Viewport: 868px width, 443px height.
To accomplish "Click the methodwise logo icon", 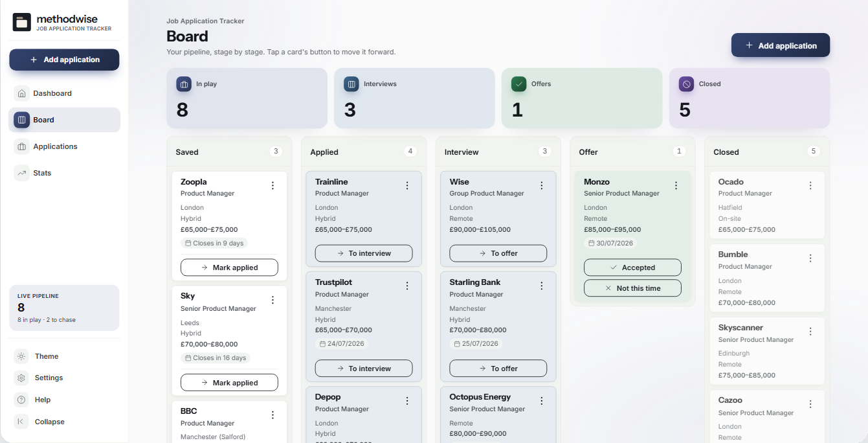I will click(x=22, y=22).
